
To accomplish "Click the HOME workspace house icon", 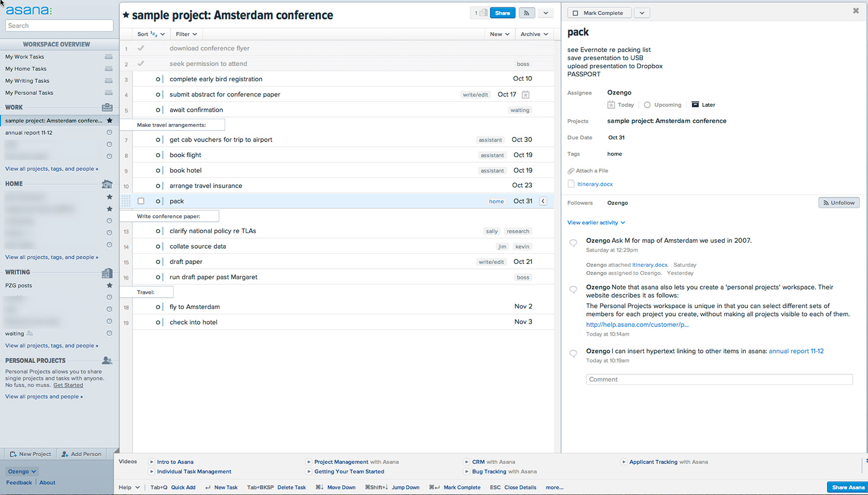I will point(107,184).
